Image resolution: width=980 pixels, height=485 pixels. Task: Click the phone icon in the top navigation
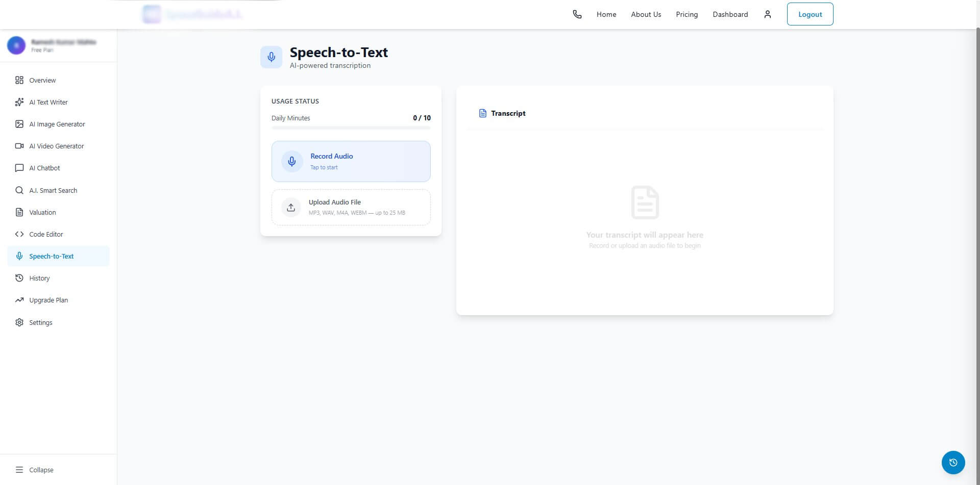[577, 14]
